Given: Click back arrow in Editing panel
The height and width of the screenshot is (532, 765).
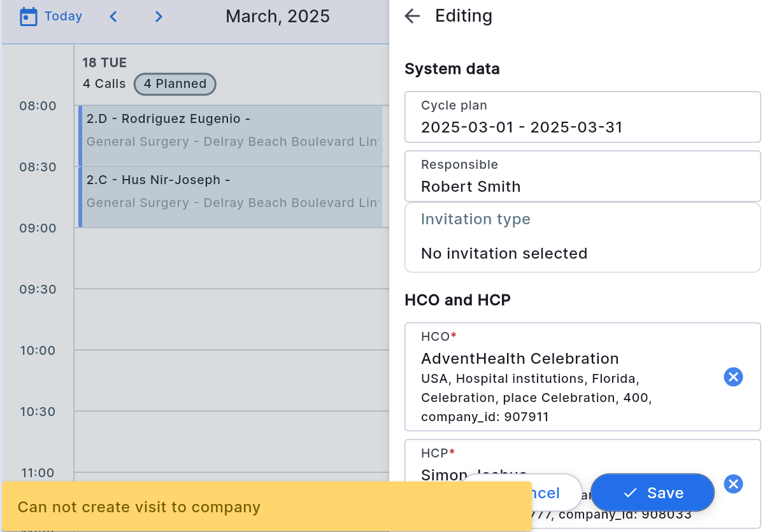Looking at the screenshot, I should pos(413,17).
